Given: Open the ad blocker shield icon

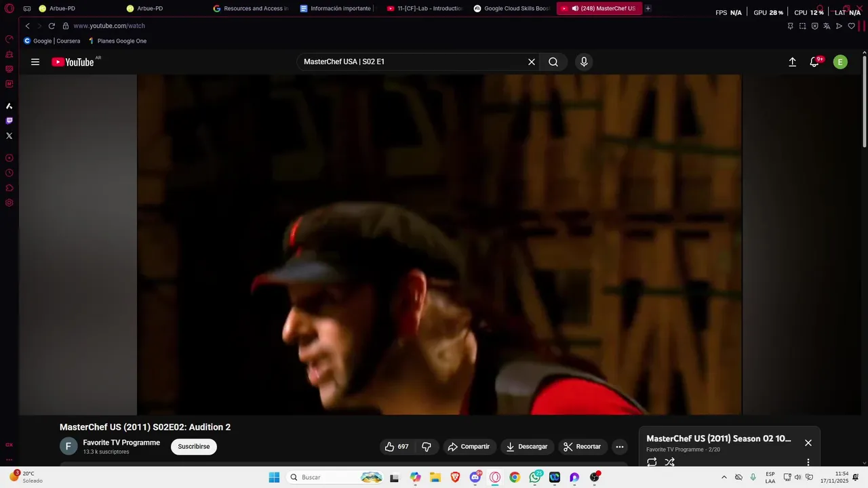Looking at the screenshot, I should (x=814, y=26).
